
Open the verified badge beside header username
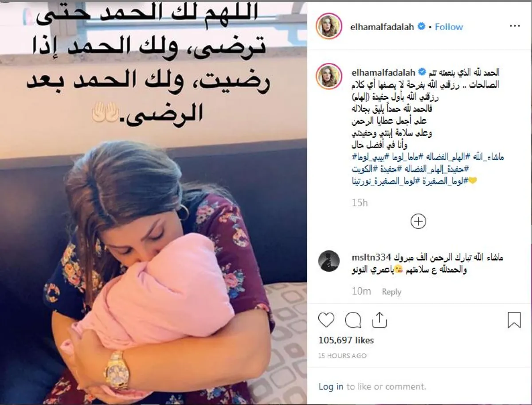coord(422,27)
